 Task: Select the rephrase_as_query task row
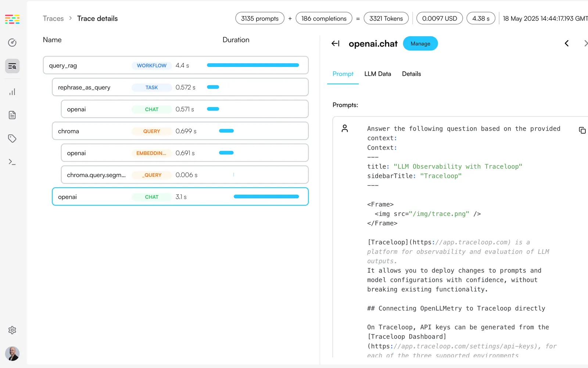pos(180,87)
